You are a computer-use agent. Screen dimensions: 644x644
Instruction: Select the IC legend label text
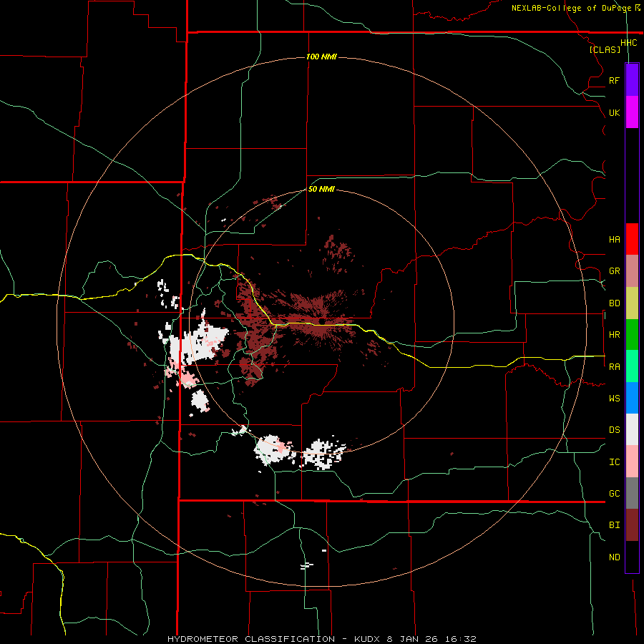pos(614,462)
